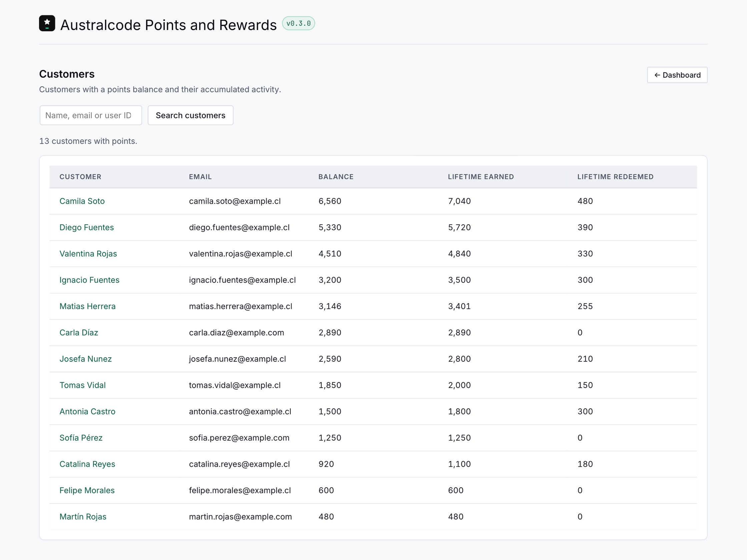
Task: Select the email felipe.morales@example.cl
Action: click(240, 491)
